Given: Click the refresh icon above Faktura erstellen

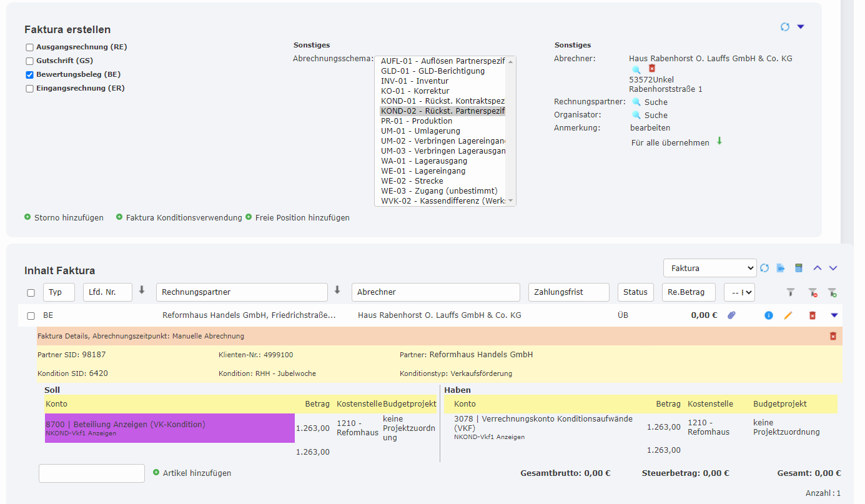Looking at the screenshot, I should pos(785,27).
